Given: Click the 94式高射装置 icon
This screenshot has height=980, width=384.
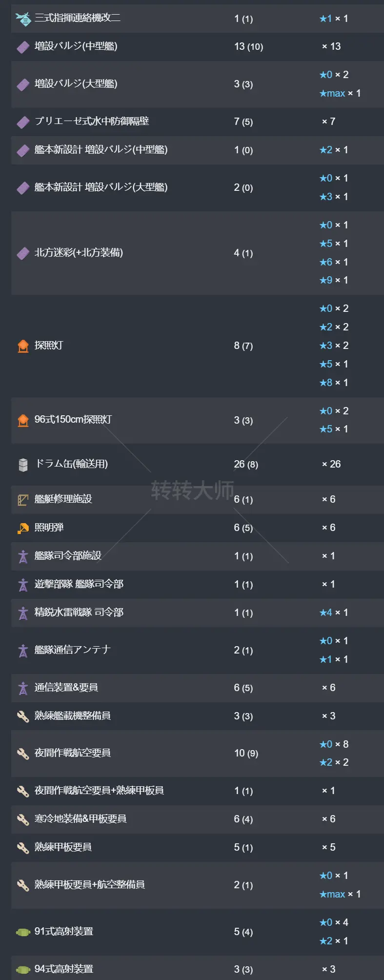Looking at the screenshot, I should pos(22,969).
